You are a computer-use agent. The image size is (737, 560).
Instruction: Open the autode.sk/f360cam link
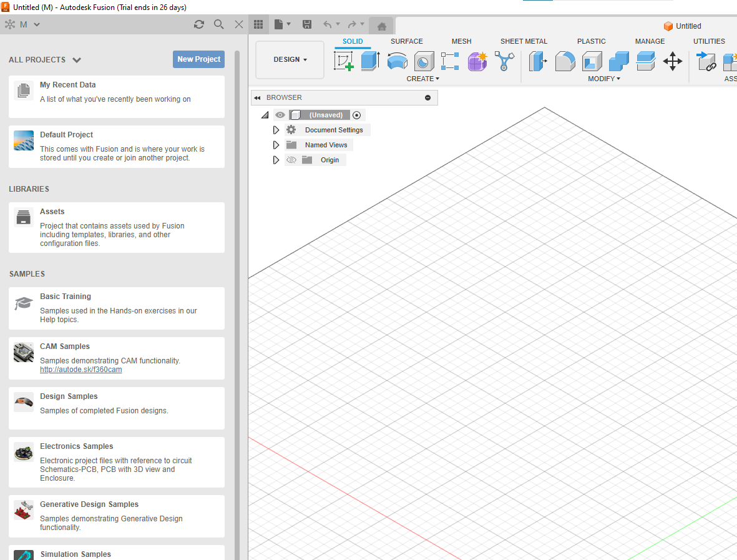[x=81, y=370]
